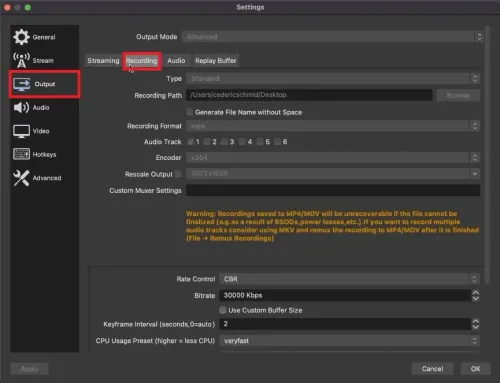Toggle audio track 1 checkbox

point(190,142)
